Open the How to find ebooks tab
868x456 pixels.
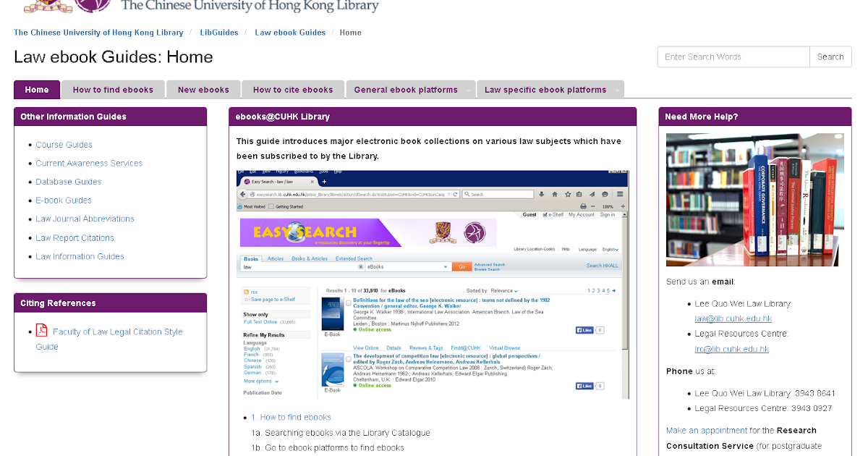click(113, 90)
